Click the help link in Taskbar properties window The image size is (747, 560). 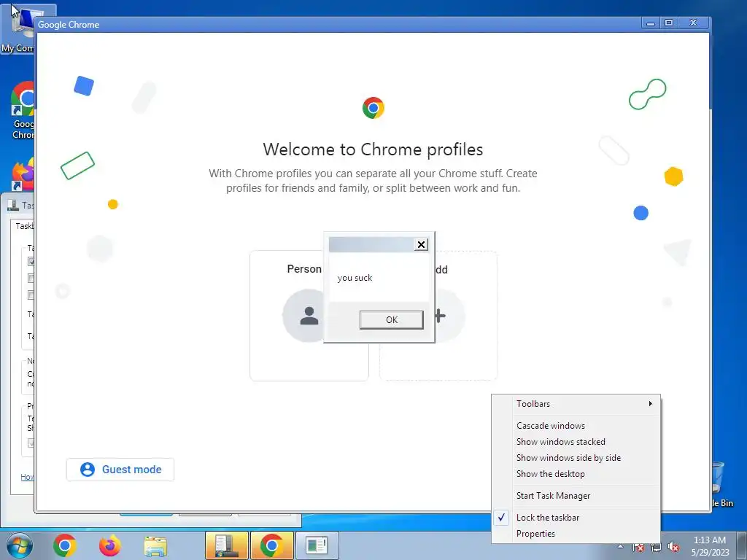coord(27,477)
